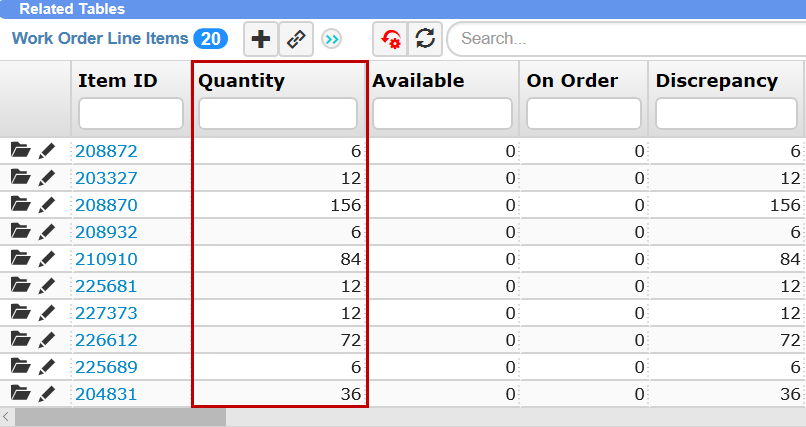Click the plus icon to add line item
Viewport: 806px width, 427px height.
coord(261,39)
